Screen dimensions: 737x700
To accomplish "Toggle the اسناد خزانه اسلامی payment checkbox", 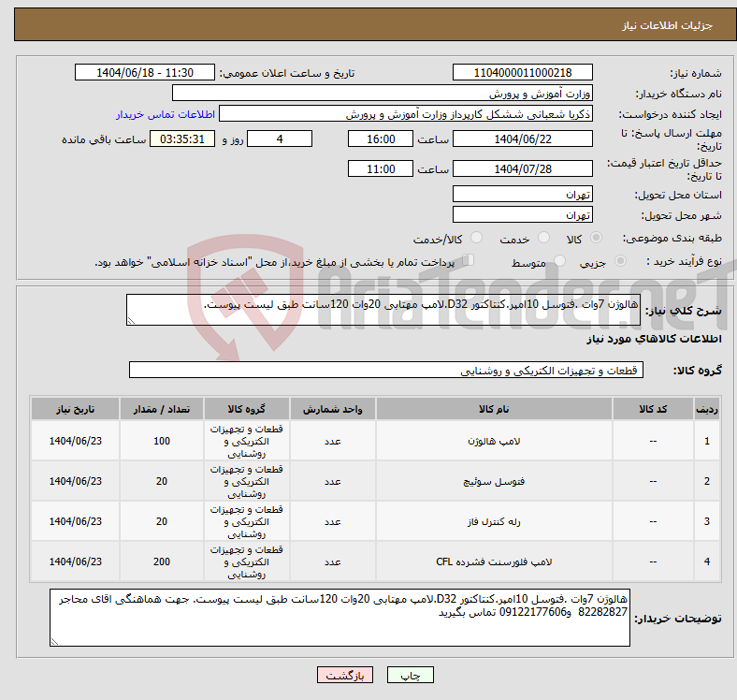I will pos(469,259).
